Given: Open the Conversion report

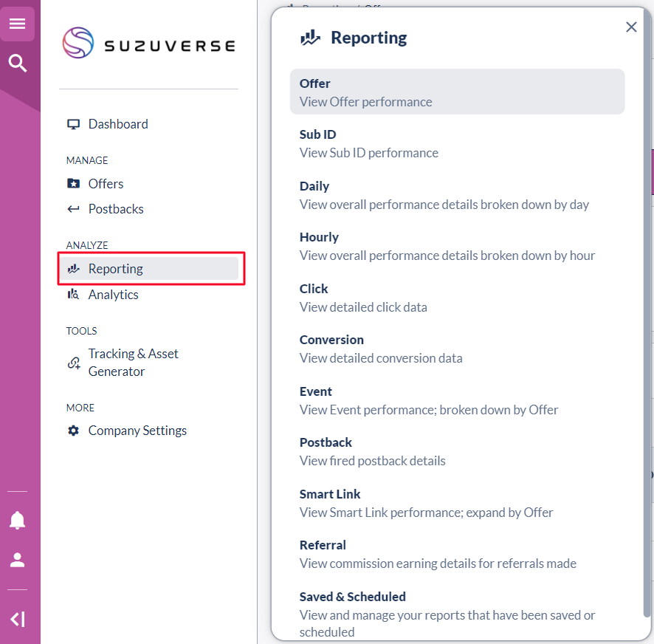Looking at the screenshot, I should [380, 349].
